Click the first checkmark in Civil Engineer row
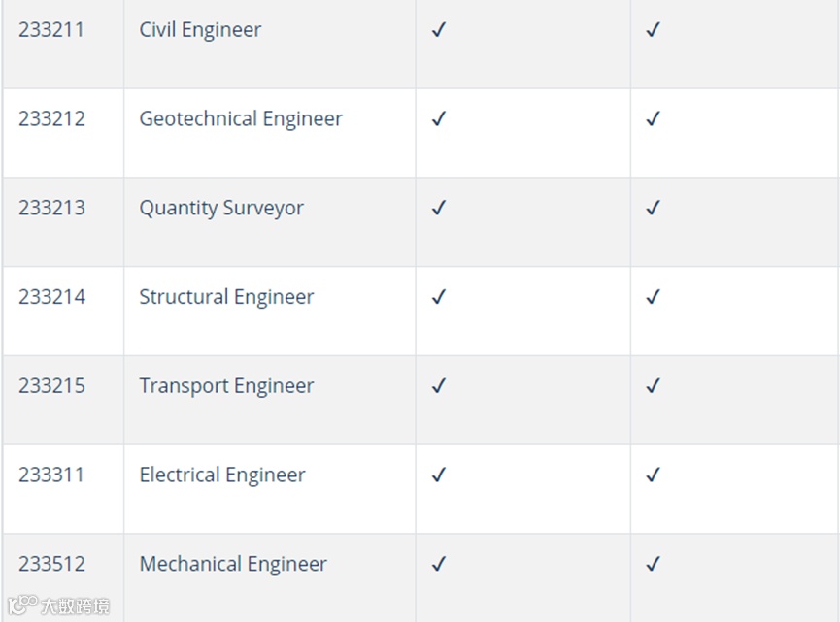Viewport: 840px width, 622px height. (x=439, y=29)
